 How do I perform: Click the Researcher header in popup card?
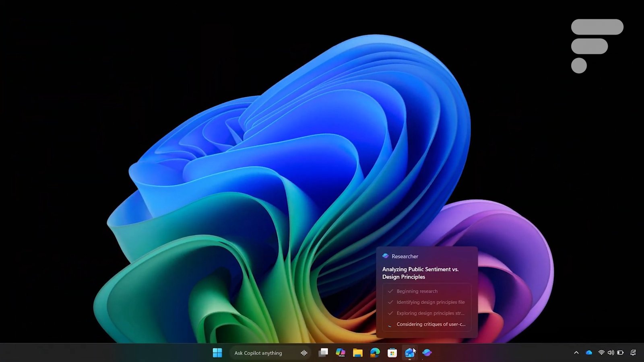[x=405, y=256]
